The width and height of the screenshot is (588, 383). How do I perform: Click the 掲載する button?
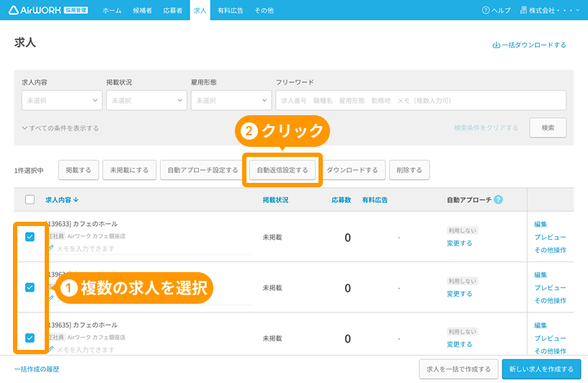79,170
